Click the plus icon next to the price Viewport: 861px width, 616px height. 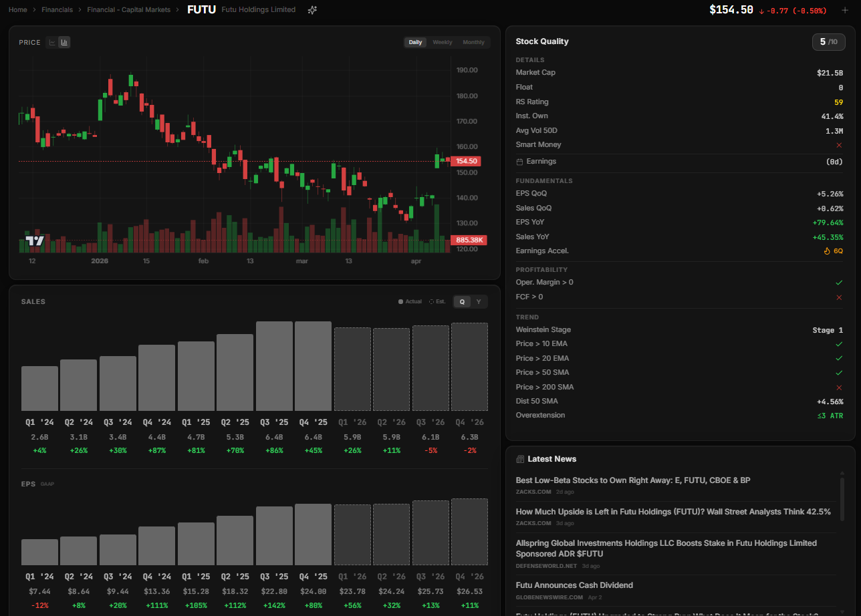(x=845, y=10)
